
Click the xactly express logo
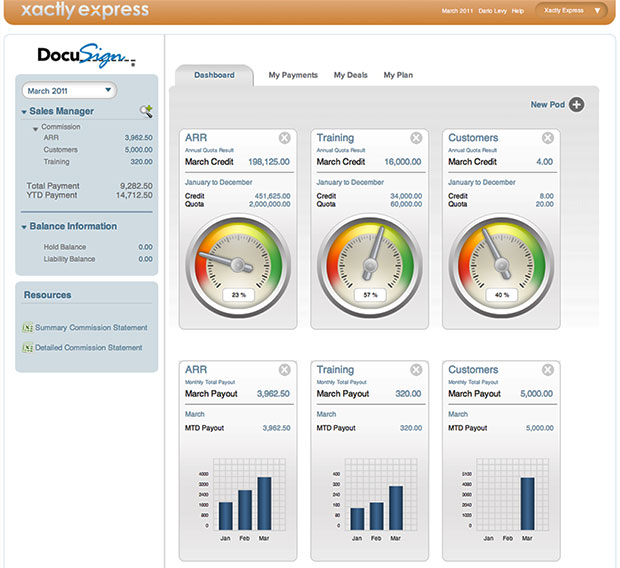click(x=85, y=9)
